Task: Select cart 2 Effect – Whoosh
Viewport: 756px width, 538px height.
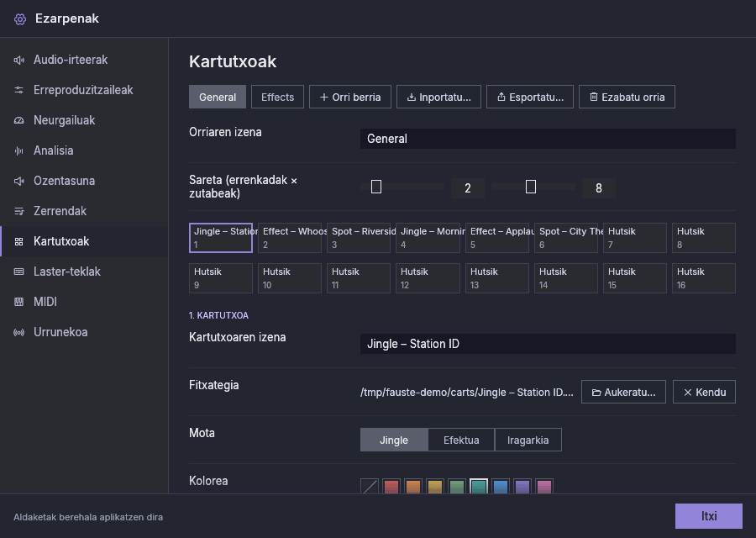Action: (x=290, y=238)
